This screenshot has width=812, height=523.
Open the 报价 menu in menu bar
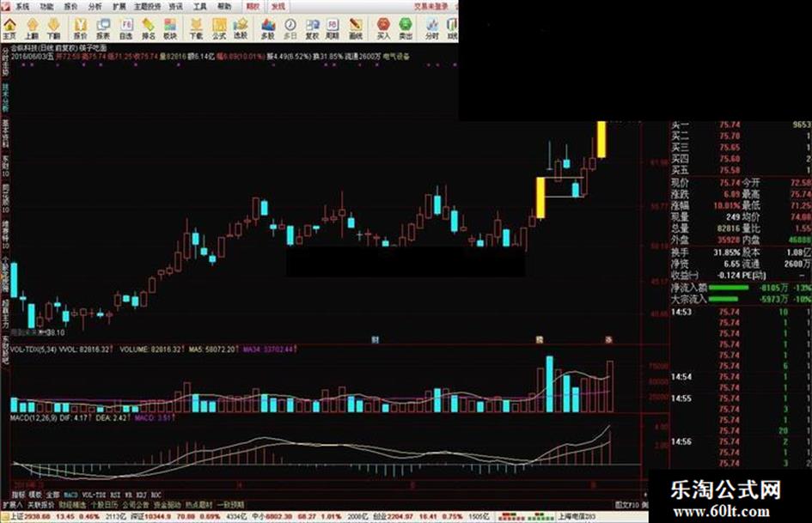click(71, 7)
